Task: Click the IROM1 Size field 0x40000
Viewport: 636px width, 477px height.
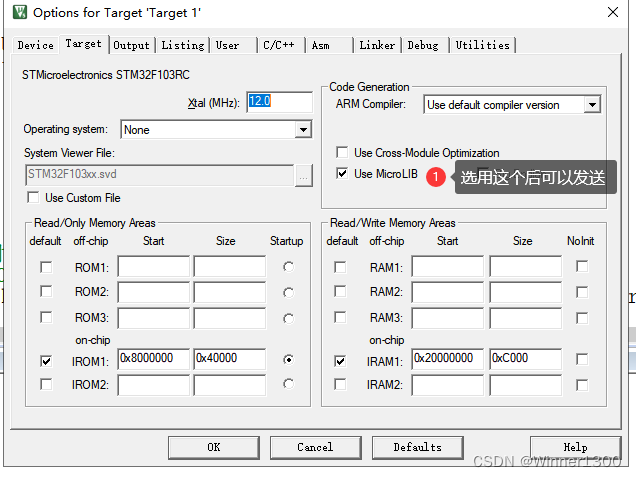Action: 230,359
